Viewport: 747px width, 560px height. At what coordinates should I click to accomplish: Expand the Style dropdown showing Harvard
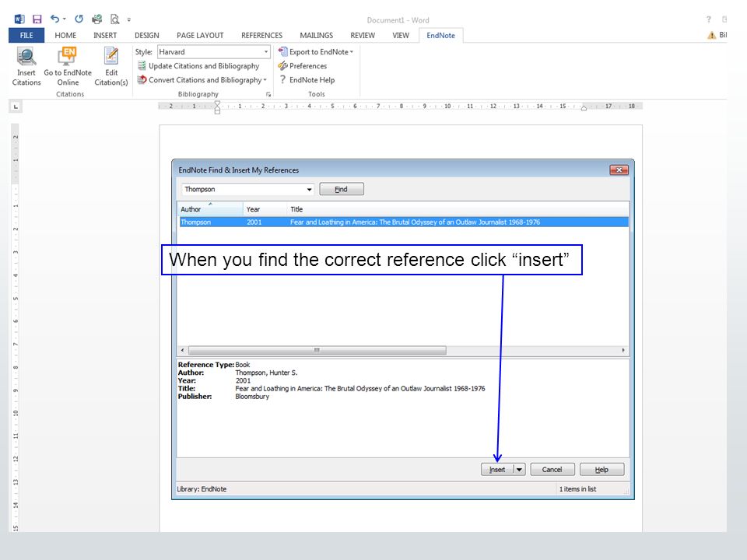click(266, 52)
